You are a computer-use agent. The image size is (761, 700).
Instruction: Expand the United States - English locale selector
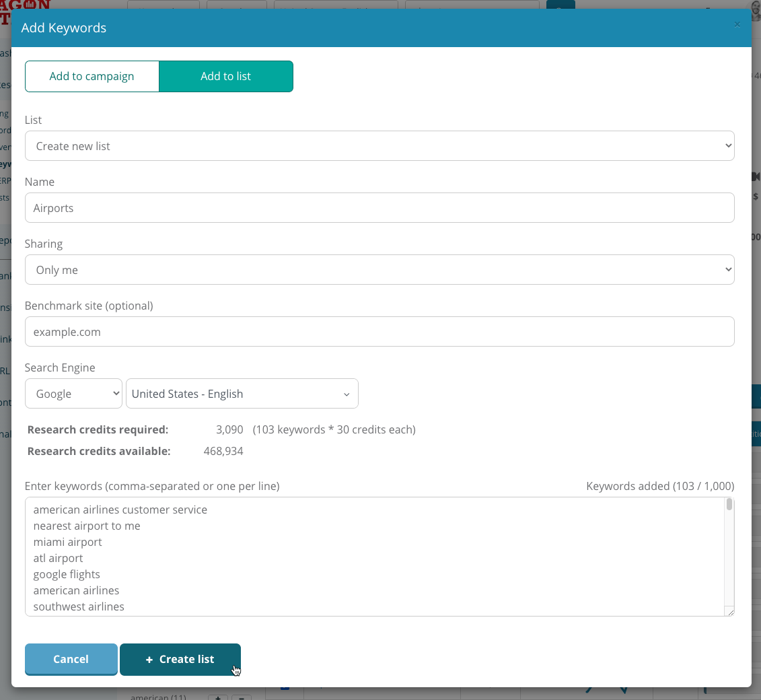pos(242,394)
